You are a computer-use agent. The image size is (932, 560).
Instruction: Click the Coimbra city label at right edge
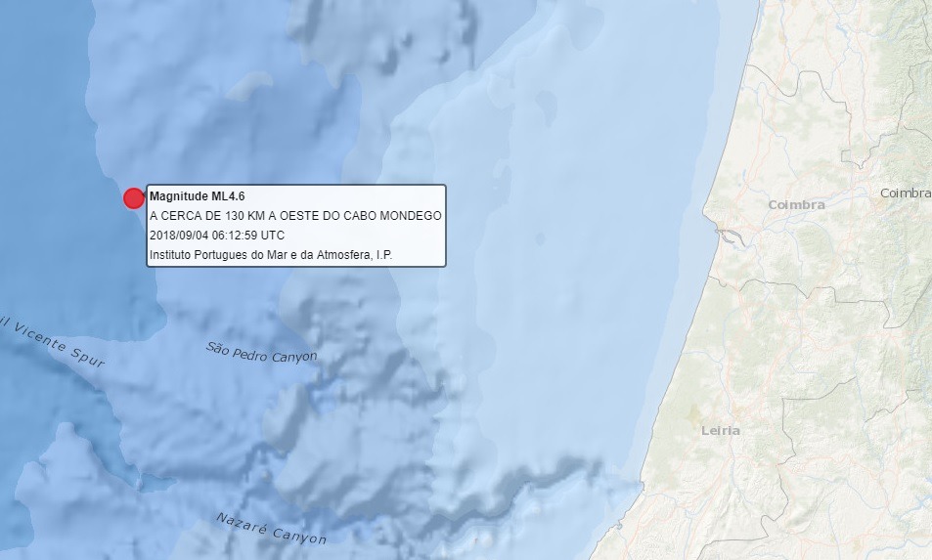click(x=905, y=194)
